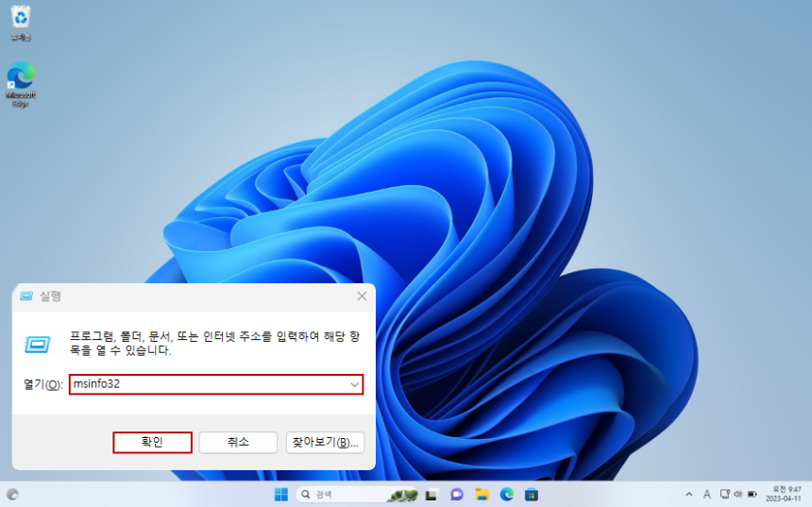Click the Run icon in dialog title bar

26,296
